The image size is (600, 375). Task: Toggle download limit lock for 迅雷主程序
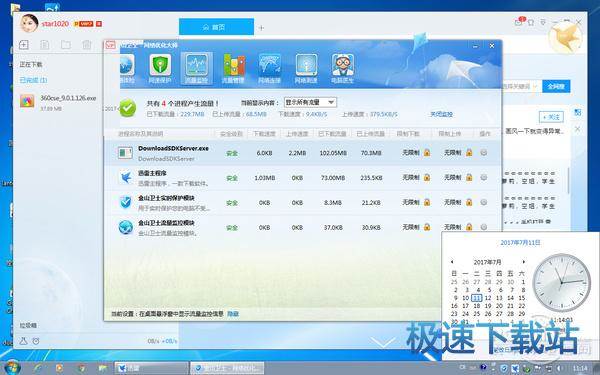point(427,178)
